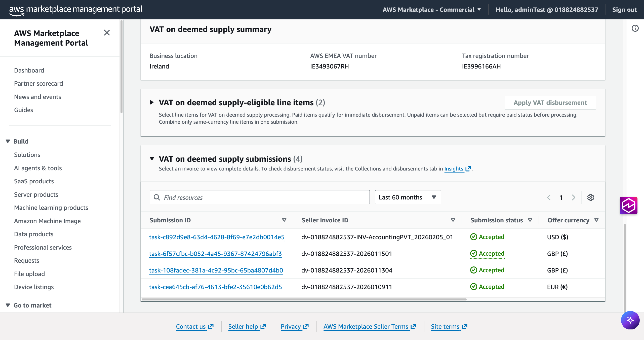Open AWS Marketplace Seller Terms link
Screen dimensions: 644x340
coord(366,326)
